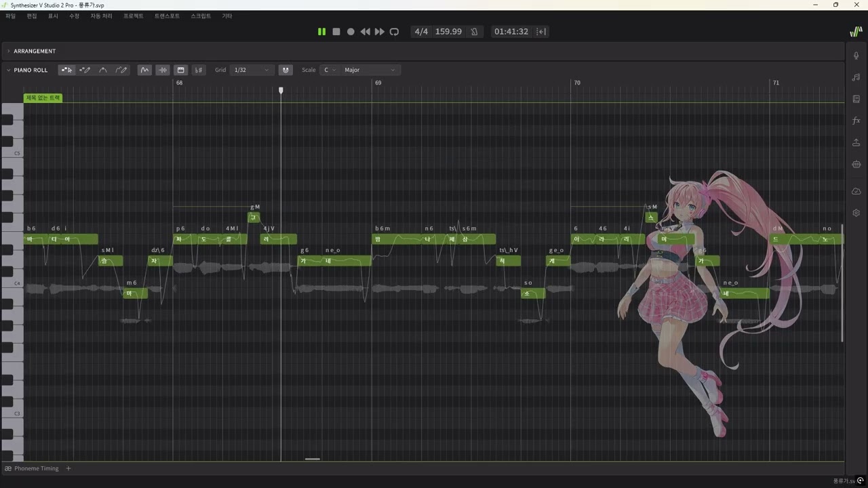The width and height of the screenshot is (868, 488).
Task: Click the status bar icon at bottom right
Action: (x=861, y=481)
